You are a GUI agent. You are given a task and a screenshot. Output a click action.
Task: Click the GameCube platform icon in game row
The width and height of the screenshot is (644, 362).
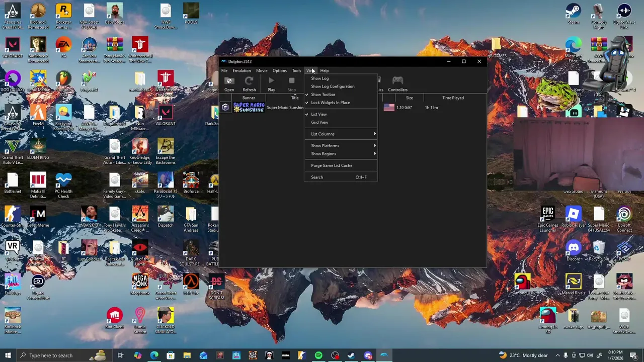click(x=225, y=107)
